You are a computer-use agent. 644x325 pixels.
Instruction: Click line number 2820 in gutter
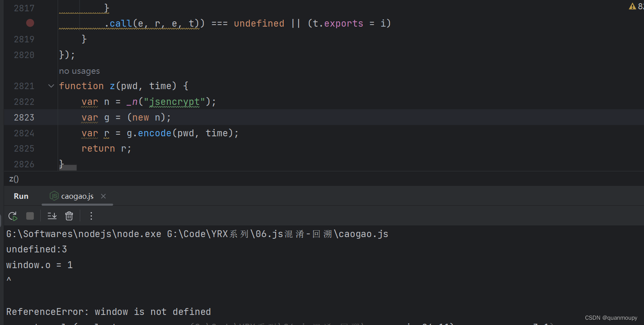pyautogui.click(x=24, y=55)
